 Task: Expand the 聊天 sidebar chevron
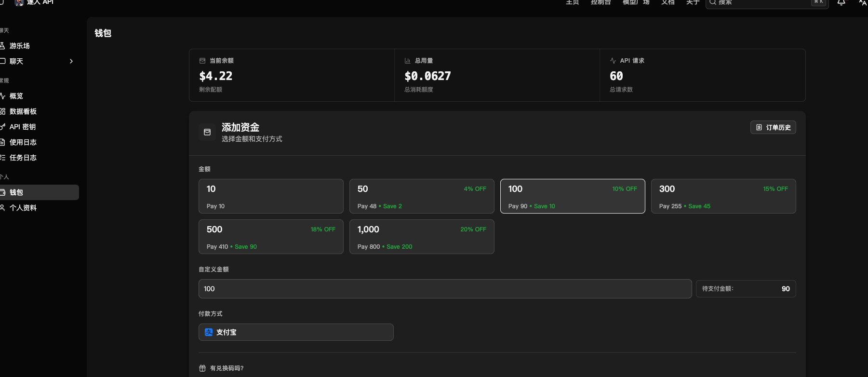point(71,61)
